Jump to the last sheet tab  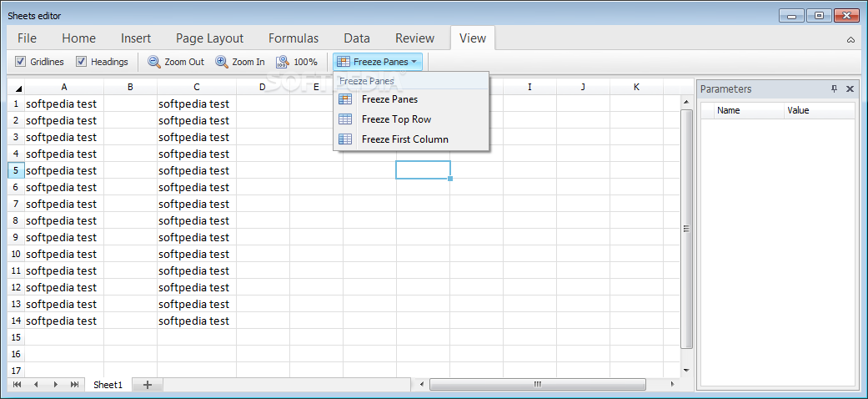pos(74,385)
